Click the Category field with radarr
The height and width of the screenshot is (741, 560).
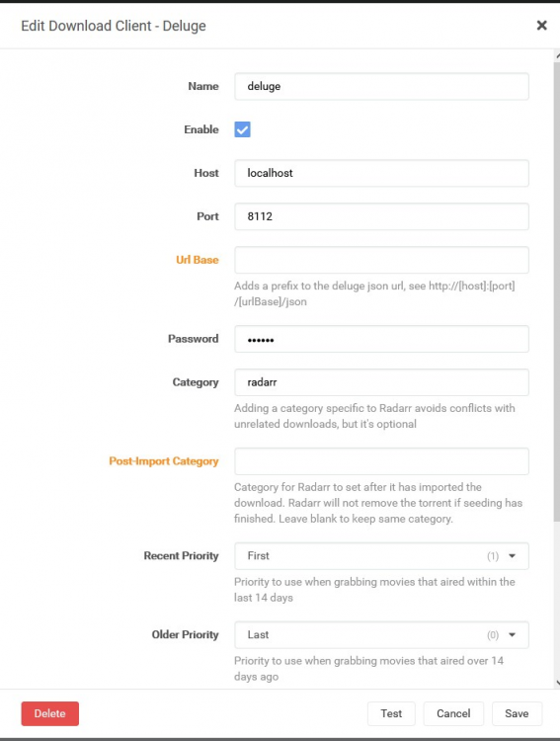381,382
